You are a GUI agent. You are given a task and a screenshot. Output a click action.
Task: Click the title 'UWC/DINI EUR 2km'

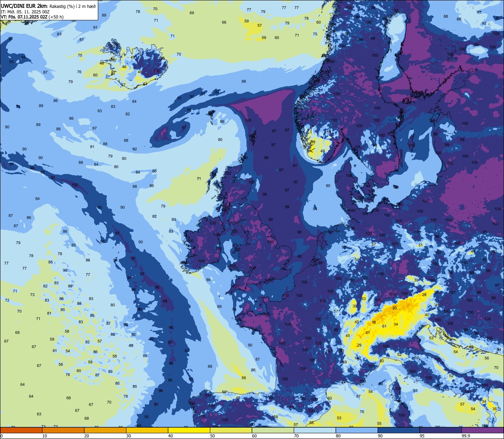pyautogui.click(x=24, y=6)
